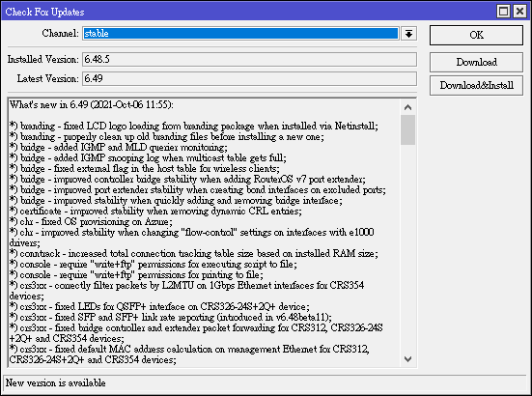Click the line about IGMP and MLD querier monitoring

click(x=119, y=147)
